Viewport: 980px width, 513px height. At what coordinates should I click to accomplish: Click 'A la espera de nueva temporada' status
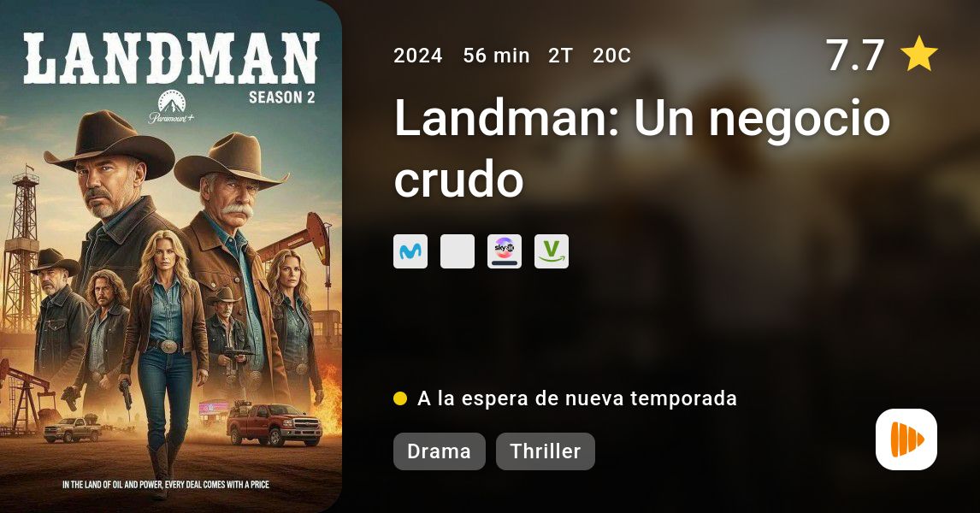pyautogui.click(x=577, y=398)
